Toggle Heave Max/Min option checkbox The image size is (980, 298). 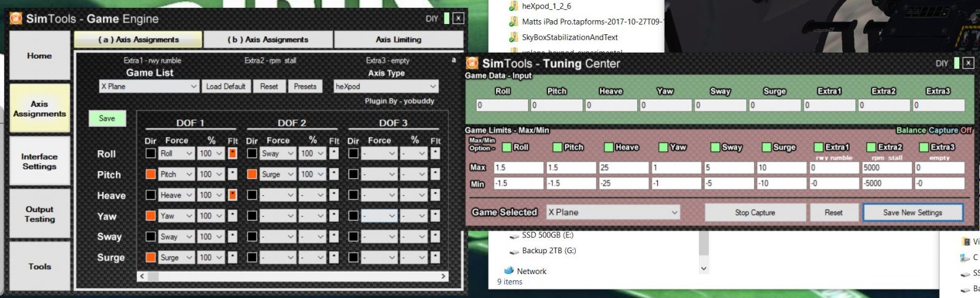(x=609, y=147)
